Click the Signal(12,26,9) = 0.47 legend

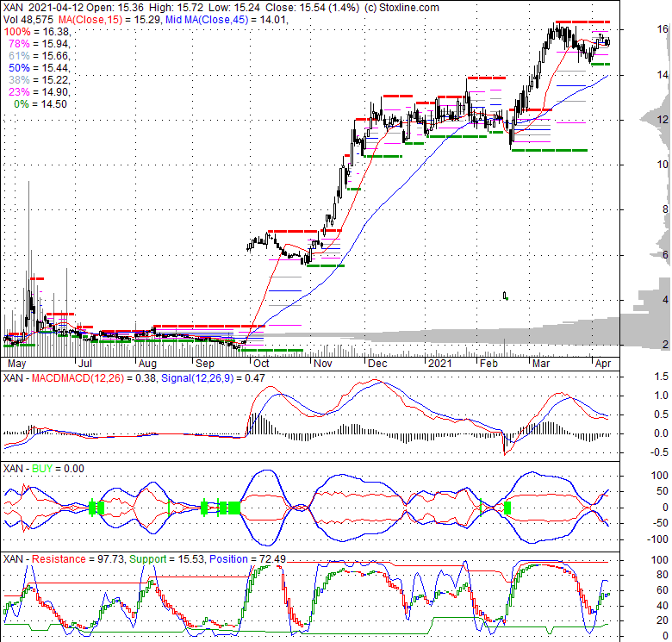click(213, 378)
